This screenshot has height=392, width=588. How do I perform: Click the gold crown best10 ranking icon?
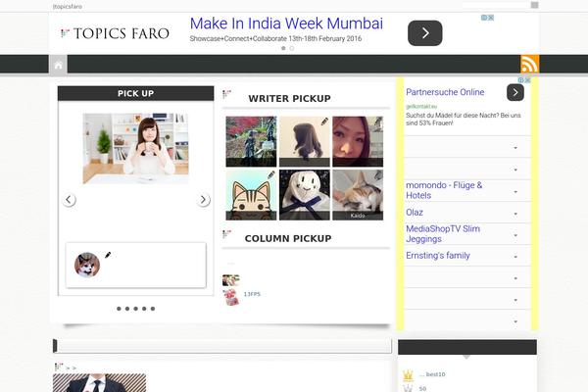pos(408,374)
